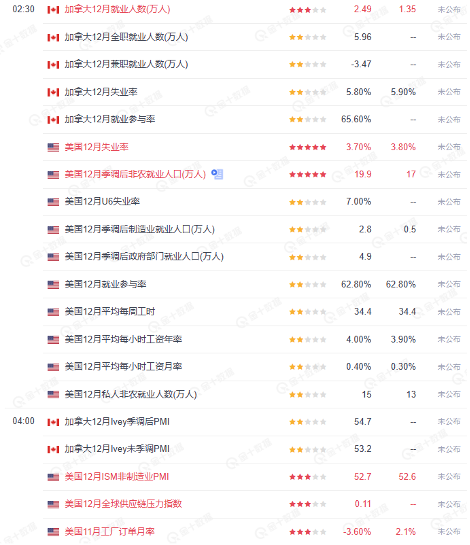470x545 pixels.
Task: Select the 美国12月平均每小时工资年率 row title
Action: tap(123, 339)
